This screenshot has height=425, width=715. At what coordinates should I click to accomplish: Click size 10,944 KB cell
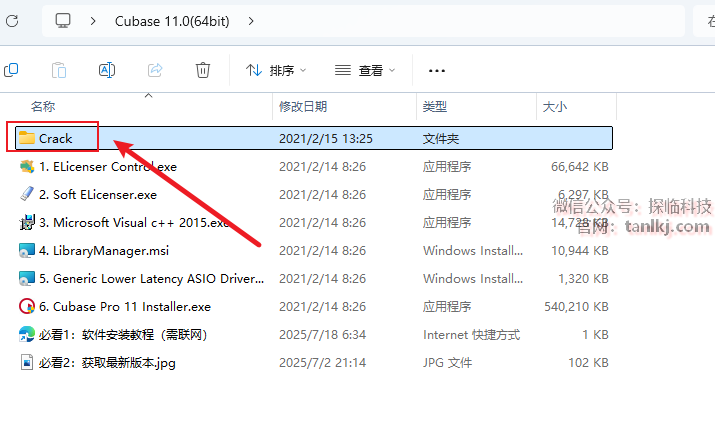[580, 251]
